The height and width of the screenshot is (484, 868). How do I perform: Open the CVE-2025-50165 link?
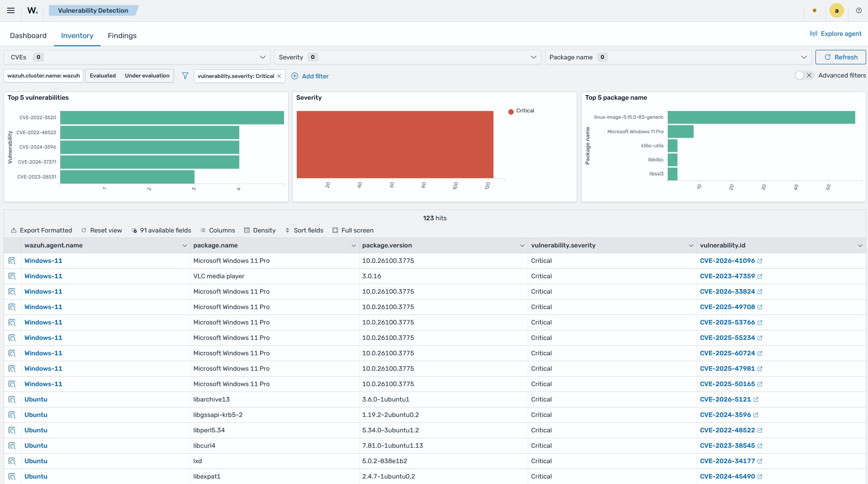click(x=727, y=384)
